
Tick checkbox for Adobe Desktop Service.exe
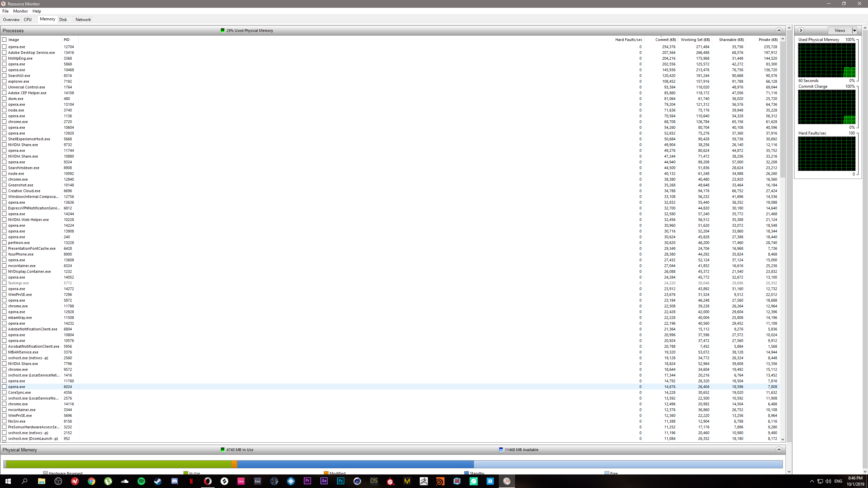pos(4,52)
